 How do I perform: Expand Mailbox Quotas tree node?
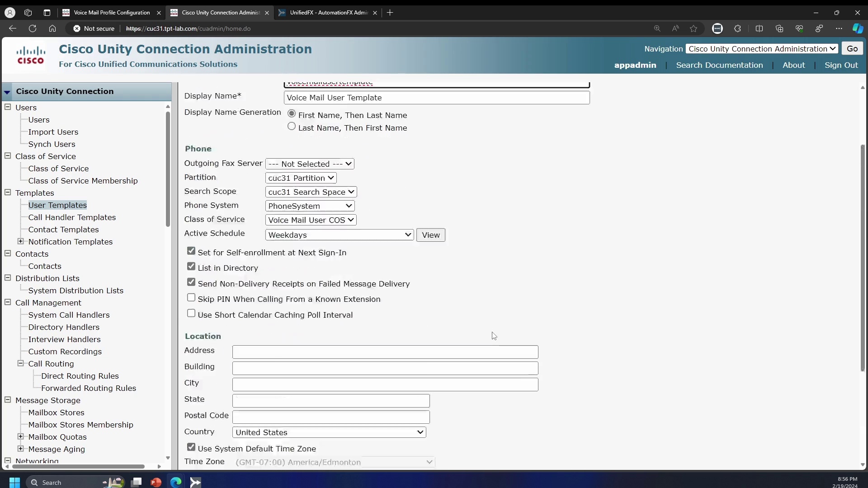coord(20,436)
